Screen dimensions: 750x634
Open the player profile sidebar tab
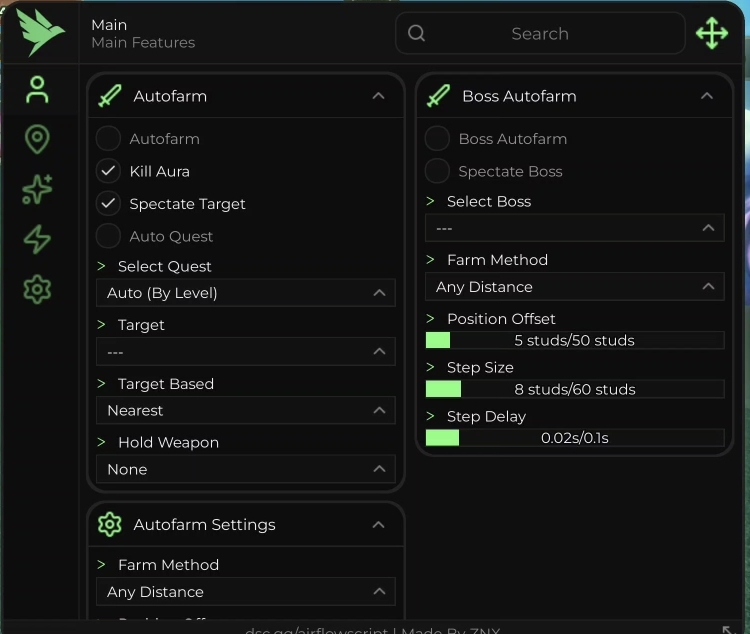37,90
